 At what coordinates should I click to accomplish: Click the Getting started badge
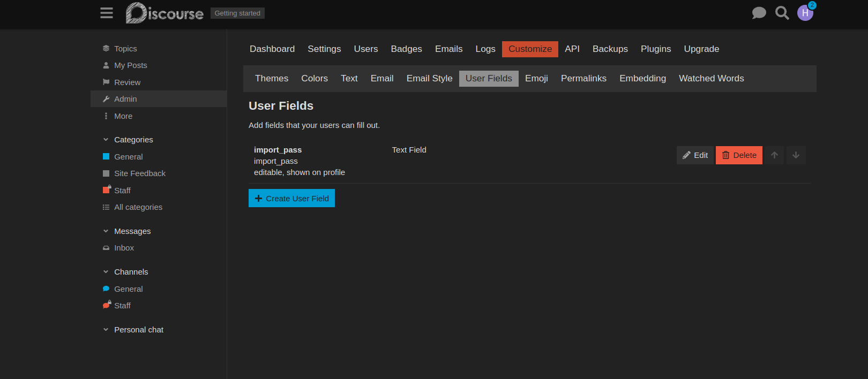(x=237, y=13)
